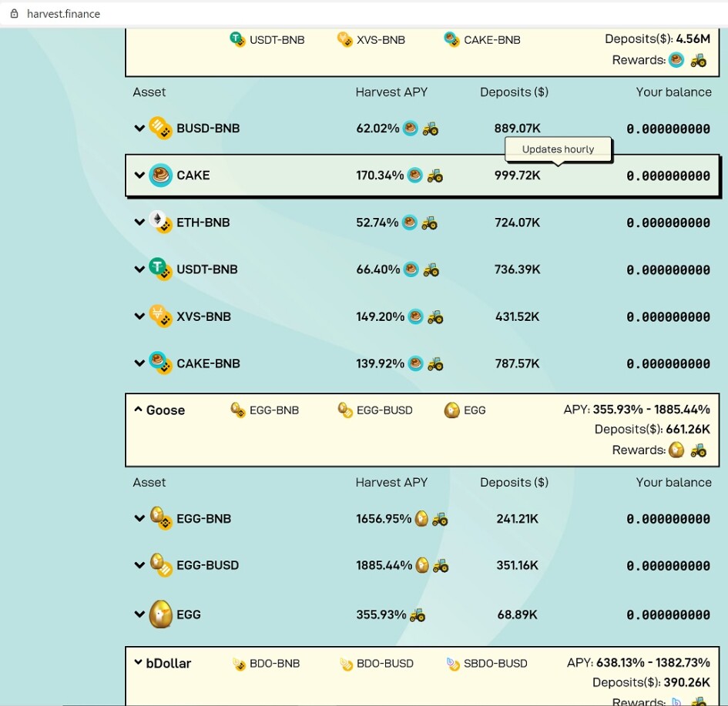Screen dimensions: 728x706
Task: Click pancake reward icon in CAKE-BNB row
Action: [x=416, y=363]
